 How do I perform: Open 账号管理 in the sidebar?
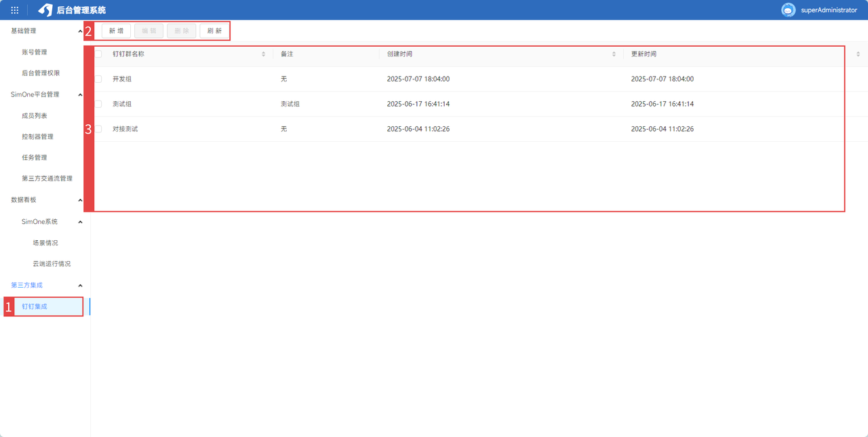pos(35,52)
